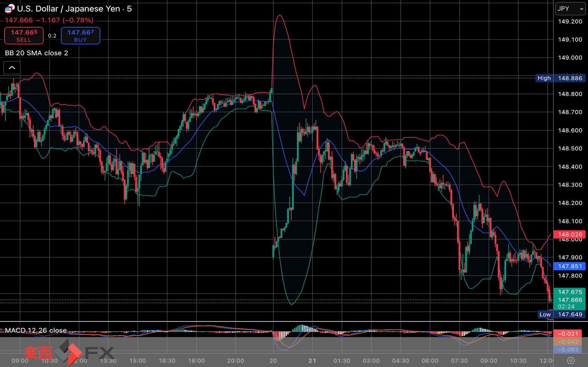This screenshot has width=588, height=367.
Task: Click the red -0.021 MACD histogram value tag
Action: (568, 333)
